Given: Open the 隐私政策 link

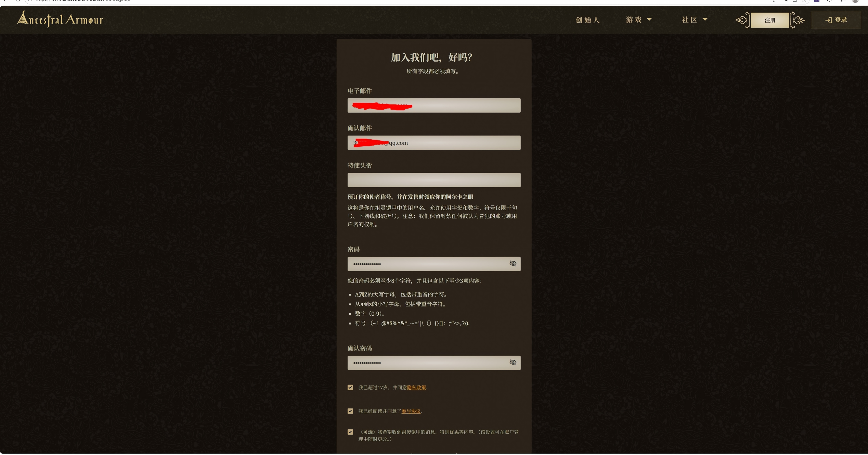Looking at the screenshot, I should pyautogui.click(x=416, y=388).
